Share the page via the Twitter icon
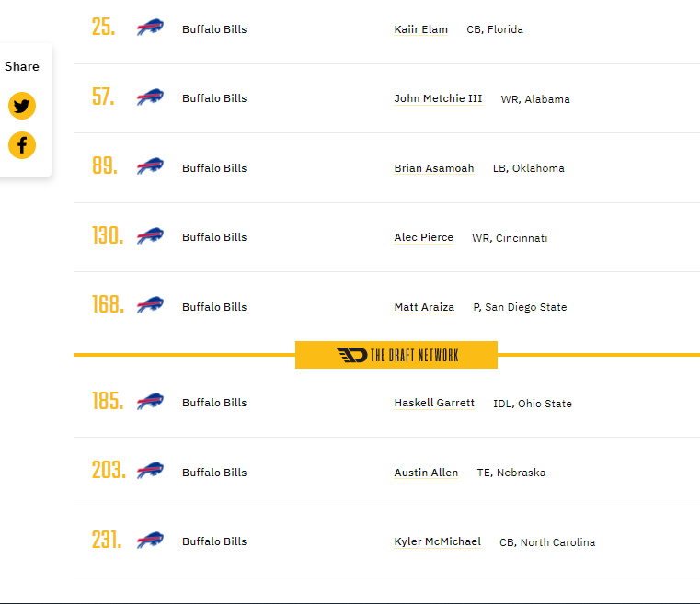 [22, 106]
